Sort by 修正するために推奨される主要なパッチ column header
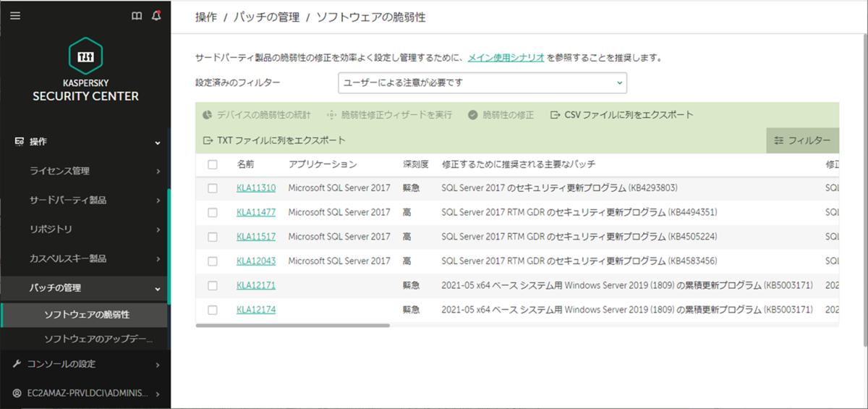868x409 pixels. (x=519, y=164)
